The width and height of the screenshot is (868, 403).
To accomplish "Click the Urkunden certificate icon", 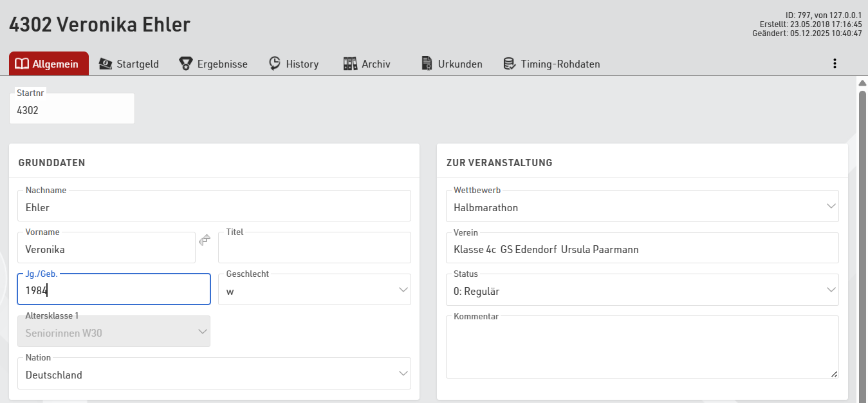I will point(427,64).
